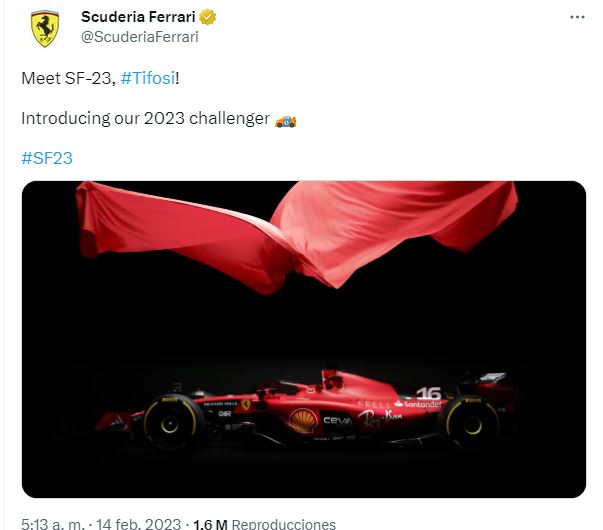Click the Shell logo on the car
The height and width of the screenshot is (530, 603).
tap(302, 420)
